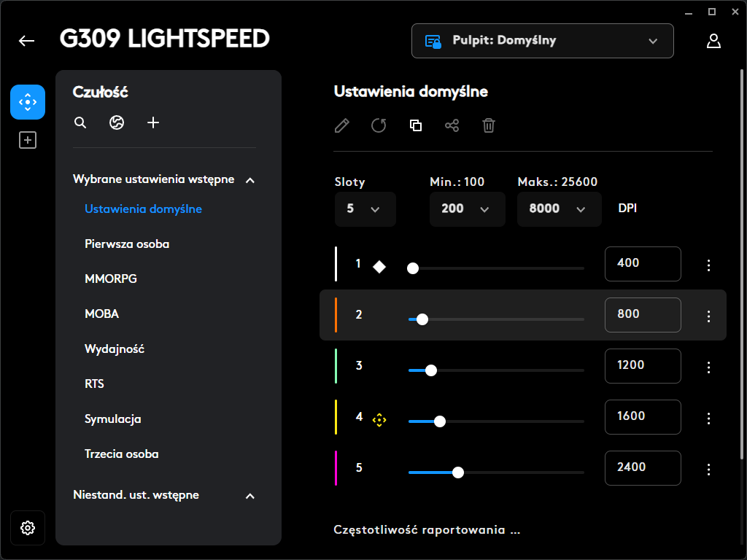Image resolution: width=747 pixels, height=560 pixels.
Task: Maximize the G HUB window
Action: point(712,12)
